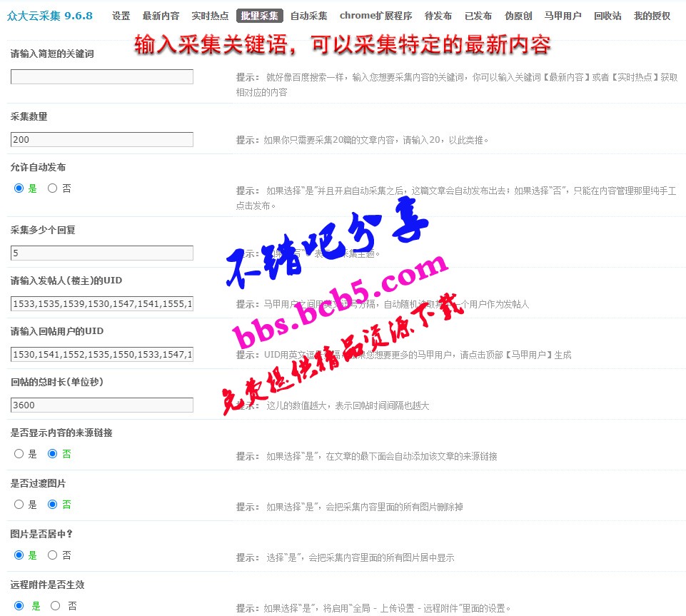The image size is (686, 616).
Task: Click the 是否过滤图片 label
Action: coord(38,483)
